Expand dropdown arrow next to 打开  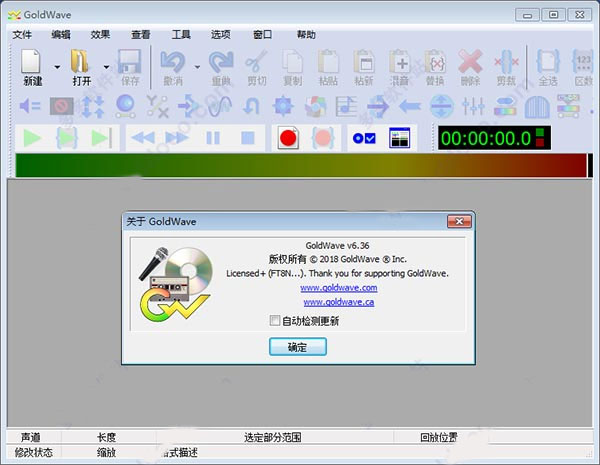pos(106,67)
